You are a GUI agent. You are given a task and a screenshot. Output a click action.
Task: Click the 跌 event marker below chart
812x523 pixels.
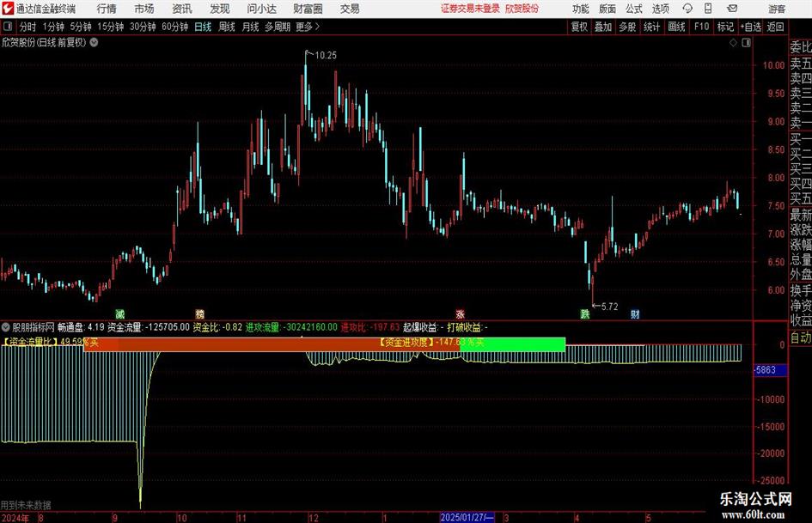584,313
